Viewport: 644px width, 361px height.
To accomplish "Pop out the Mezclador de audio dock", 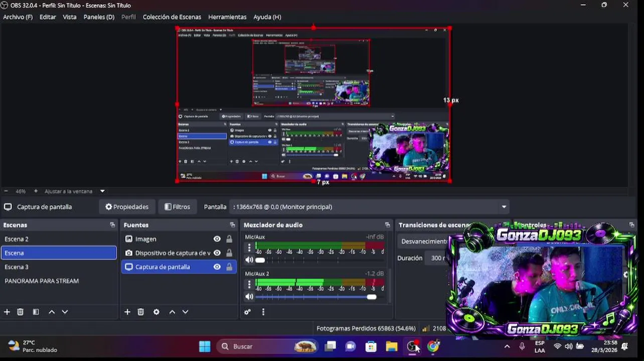I will (x=387, y=225).
